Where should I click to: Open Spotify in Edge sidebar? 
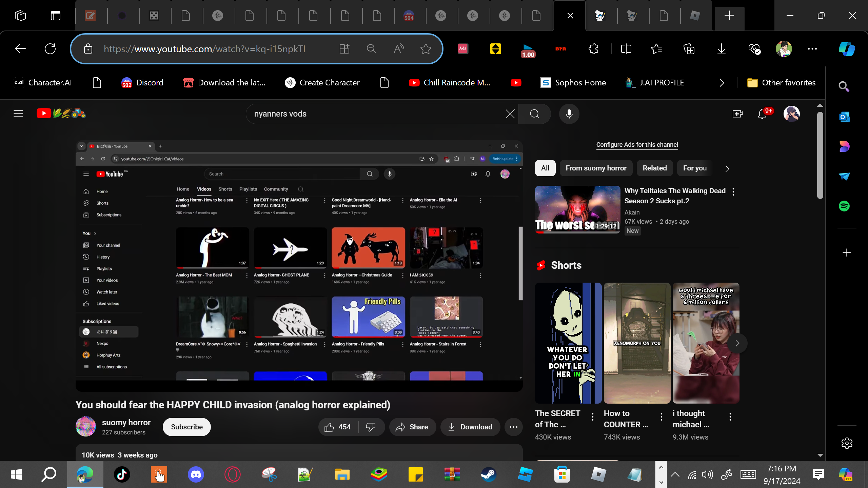coord(844,206)
